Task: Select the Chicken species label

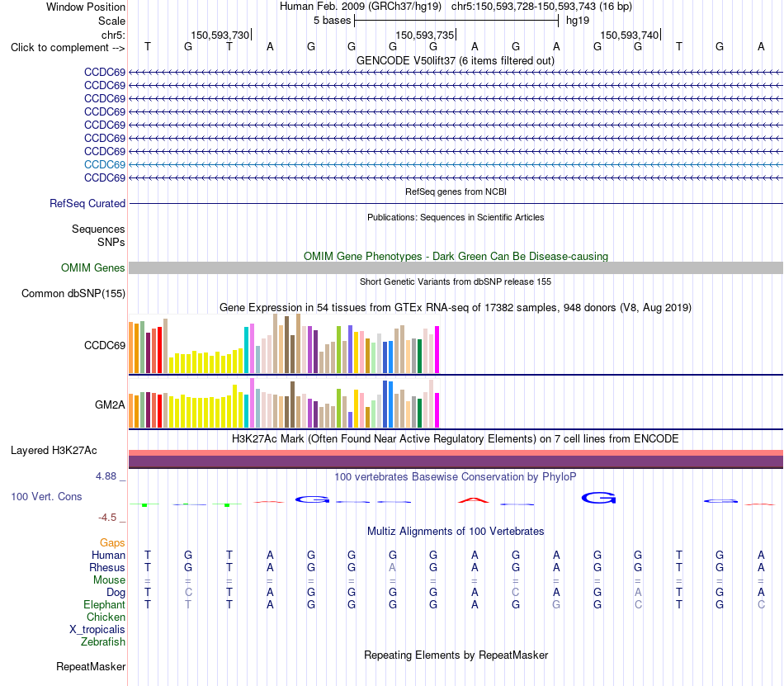Action: coord(106,617)
